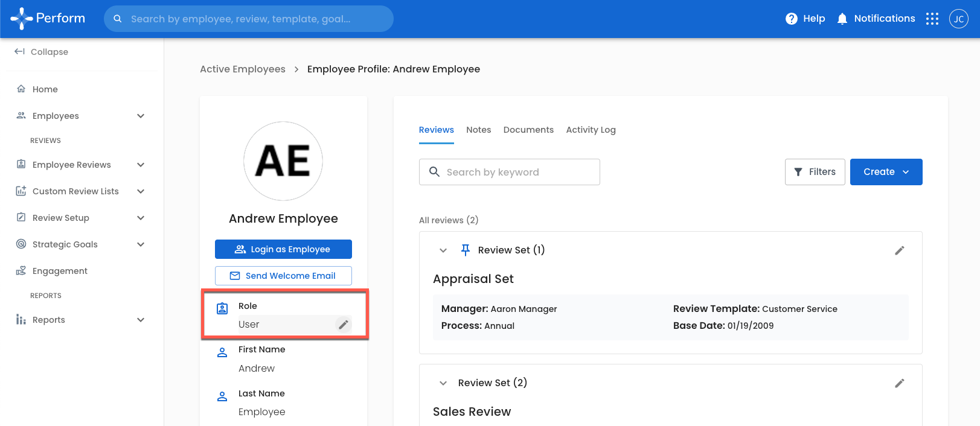Click the Manager: Aaron Manager text

click(x=499, y=309)
